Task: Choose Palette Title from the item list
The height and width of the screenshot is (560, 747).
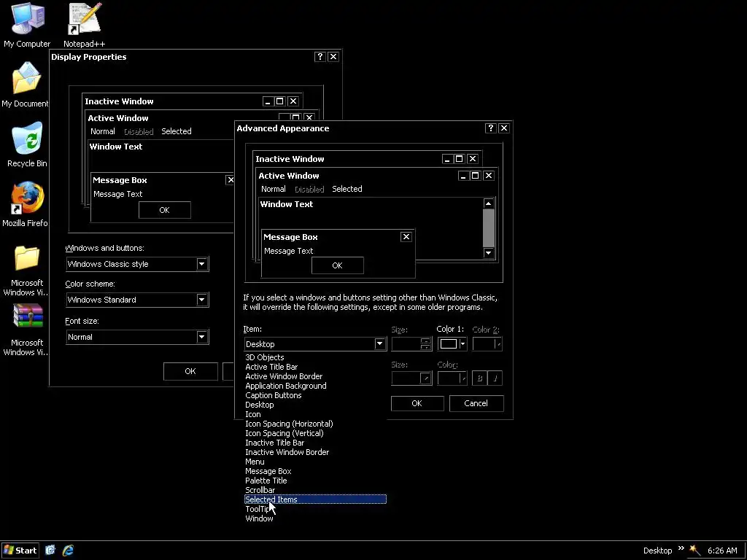Action: (315, 481)
